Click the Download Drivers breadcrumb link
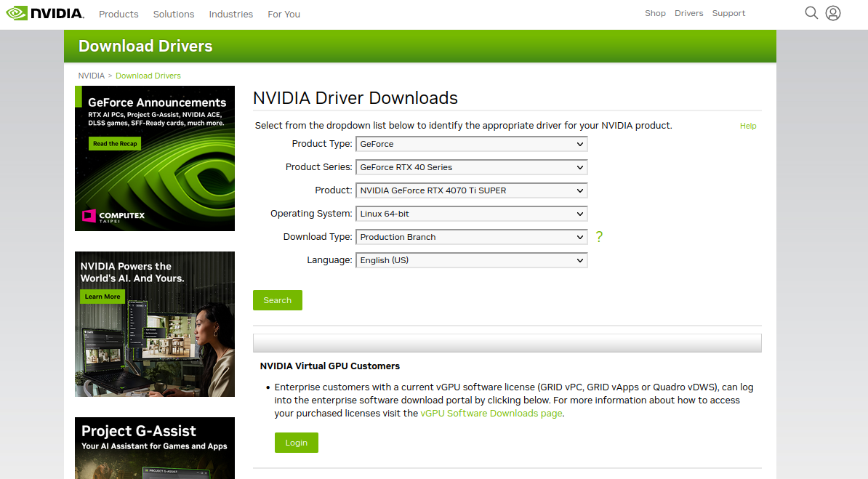Screen dimensions: 868x479 (x=148, y=76)
